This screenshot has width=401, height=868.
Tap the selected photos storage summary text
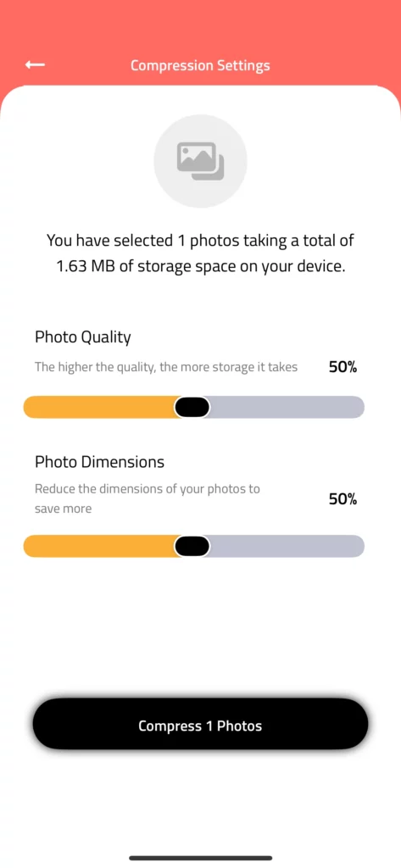[x=200, y=253]
